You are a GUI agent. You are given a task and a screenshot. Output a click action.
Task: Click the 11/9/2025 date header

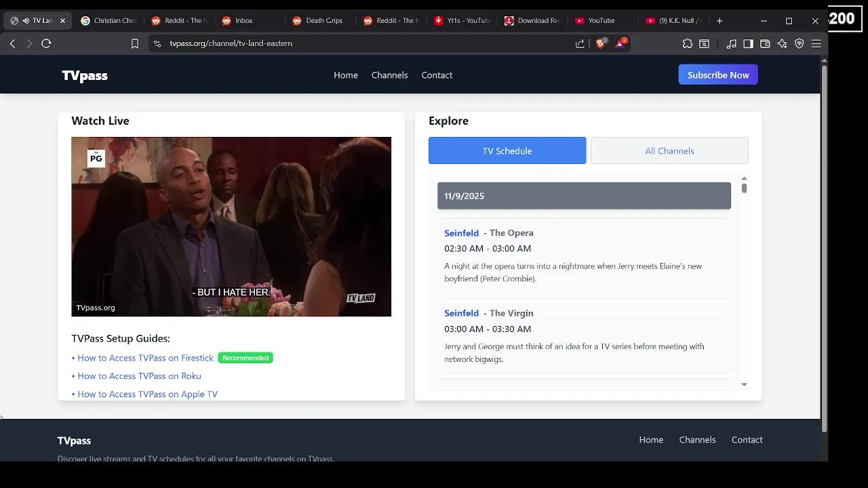[x=584, y=196]
